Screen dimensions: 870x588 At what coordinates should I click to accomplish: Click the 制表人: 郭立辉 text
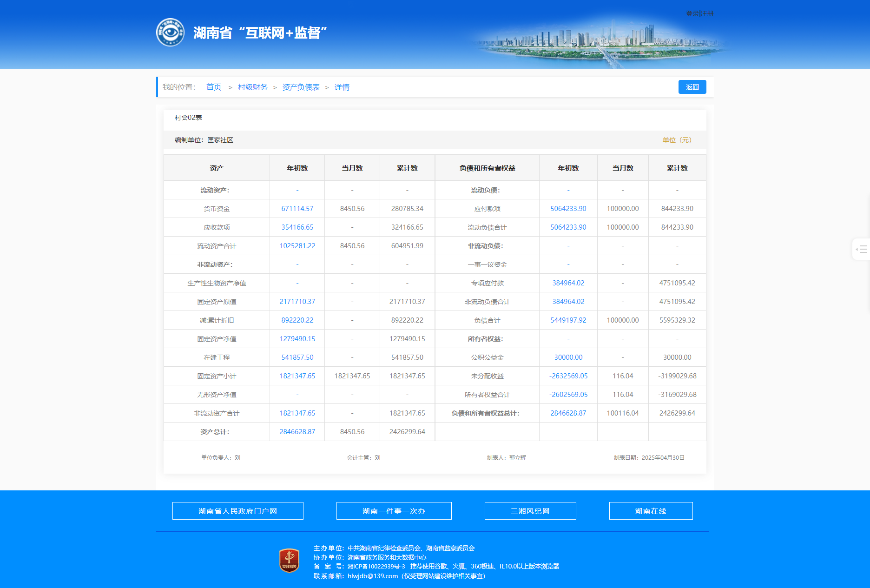[x=507, y=458]
